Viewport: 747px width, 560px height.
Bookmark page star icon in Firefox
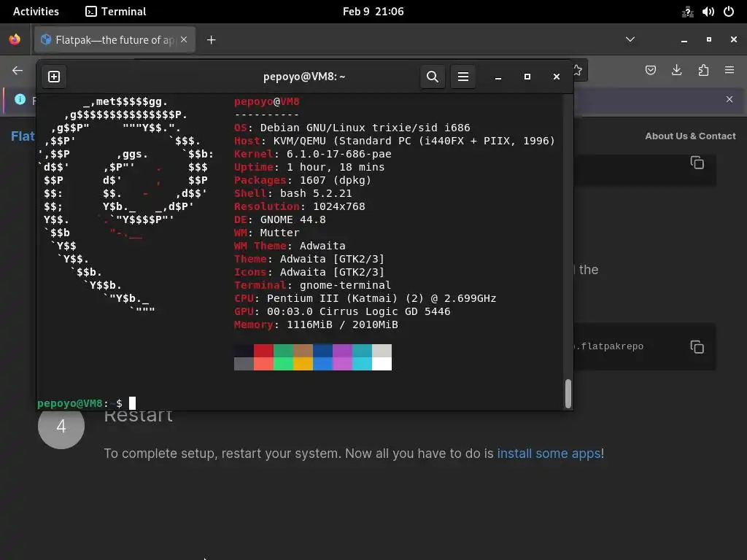click(578, 71)
